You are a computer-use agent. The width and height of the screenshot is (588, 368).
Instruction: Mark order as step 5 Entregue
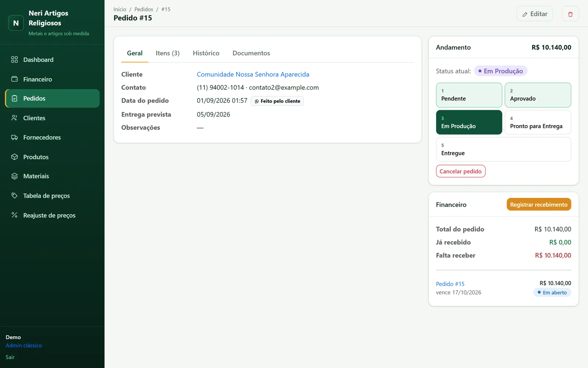tap(503, 149)
